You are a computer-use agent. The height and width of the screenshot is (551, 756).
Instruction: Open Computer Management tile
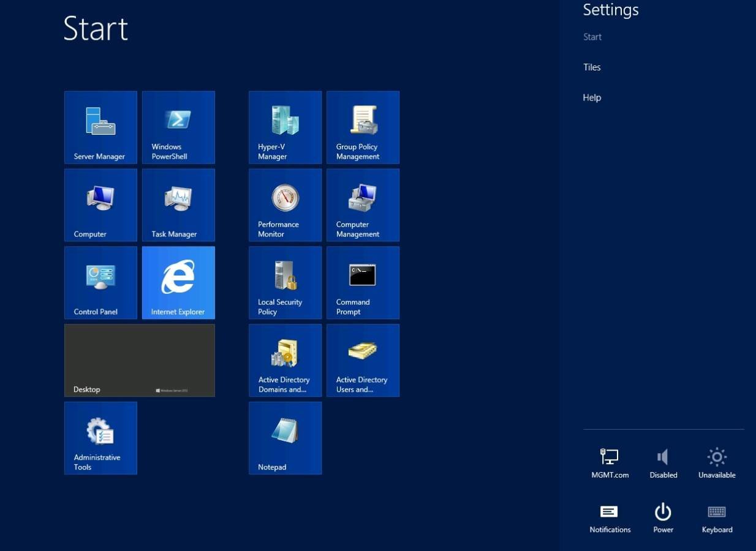(363, 205)
